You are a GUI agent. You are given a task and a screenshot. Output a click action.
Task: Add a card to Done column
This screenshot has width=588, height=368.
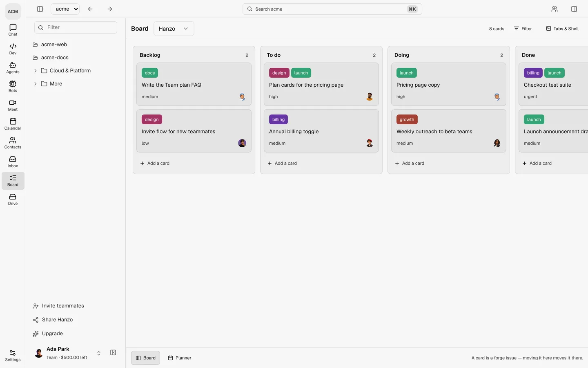coord(537,163)
